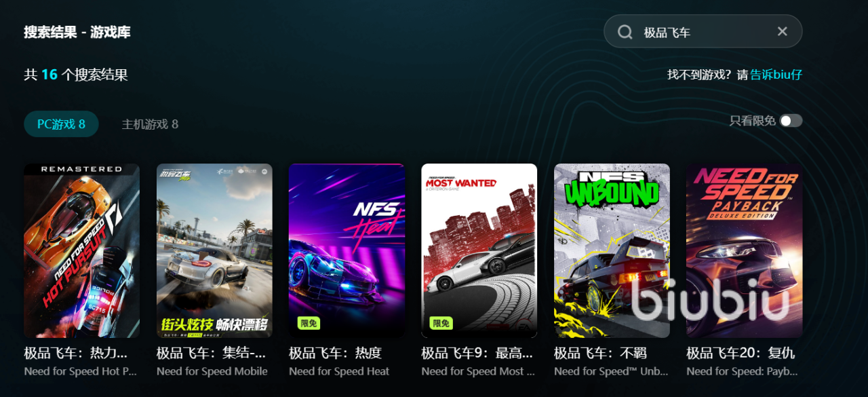Open the NFS Unbound game cover

[612, 250]
